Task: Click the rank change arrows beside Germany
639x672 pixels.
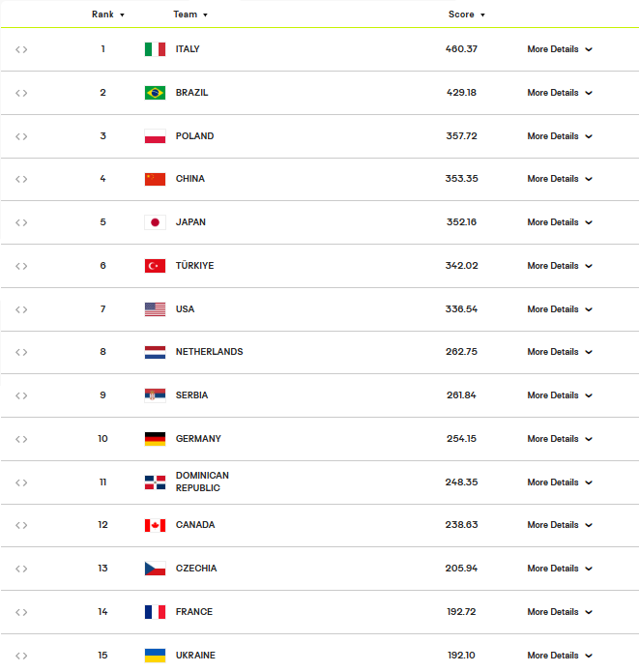Action: [x=21, y=439]
